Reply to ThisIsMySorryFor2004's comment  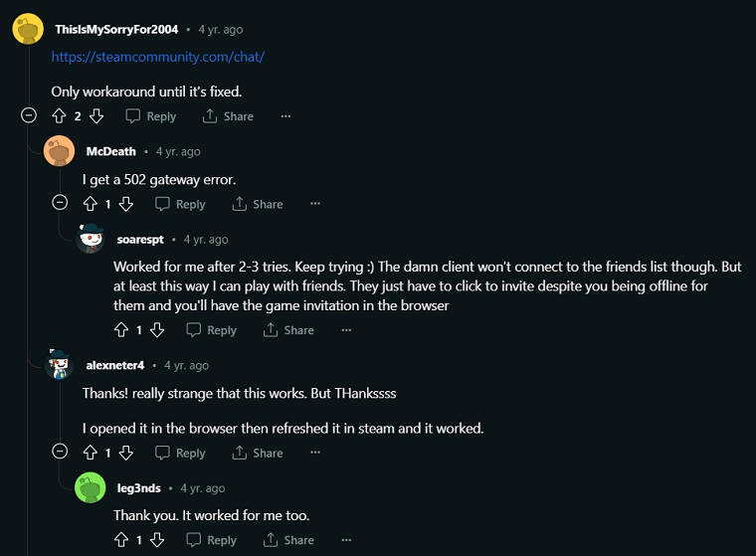click(150, 116)
